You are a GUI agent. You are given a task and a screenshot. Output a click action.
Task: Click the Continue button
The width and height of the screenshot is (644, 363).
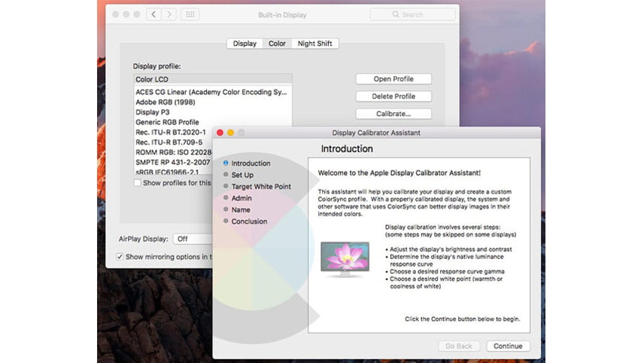508,346
